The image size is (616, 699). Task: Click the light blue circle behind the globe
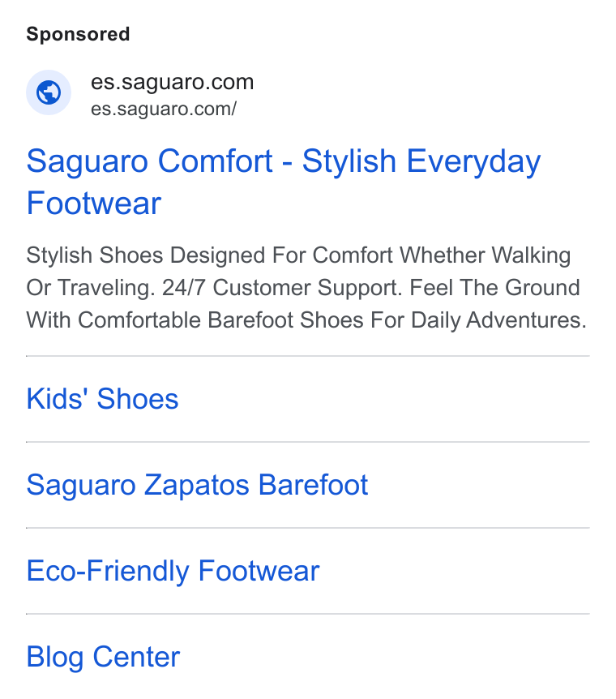click(49, 92)
